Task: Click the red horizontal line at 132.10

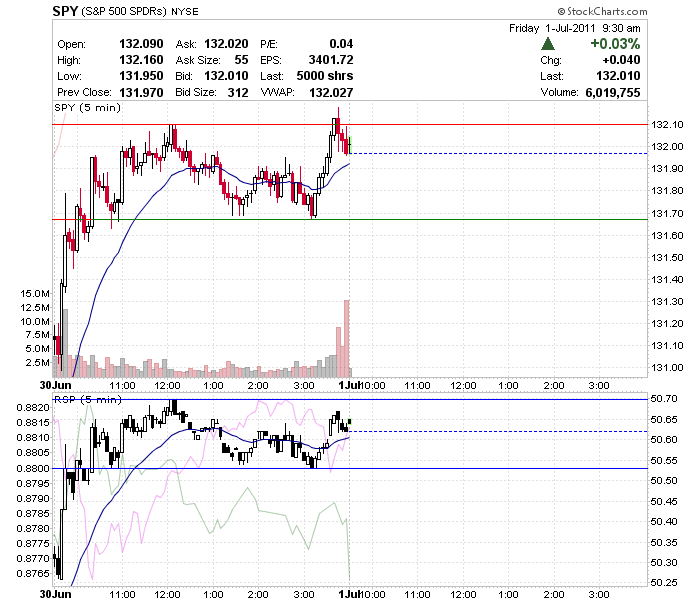Action: [x=350, y=125]
